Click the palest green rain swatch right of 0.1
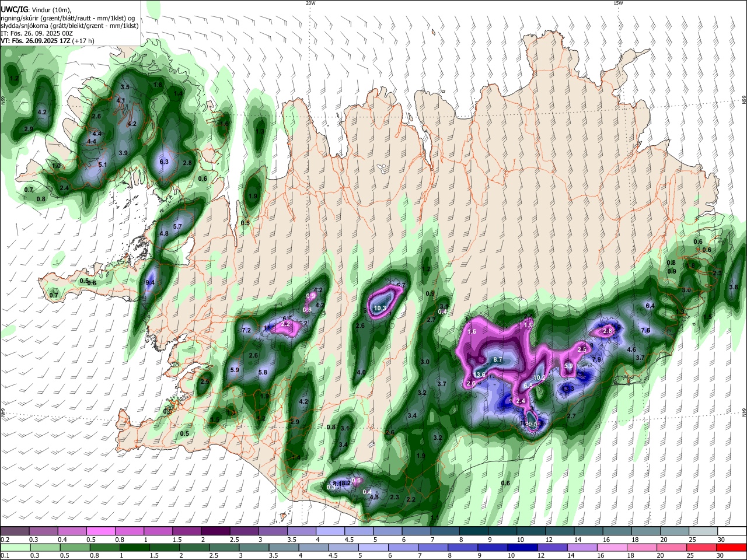Viewport: 747px width, 560px height. pos(15,547)
